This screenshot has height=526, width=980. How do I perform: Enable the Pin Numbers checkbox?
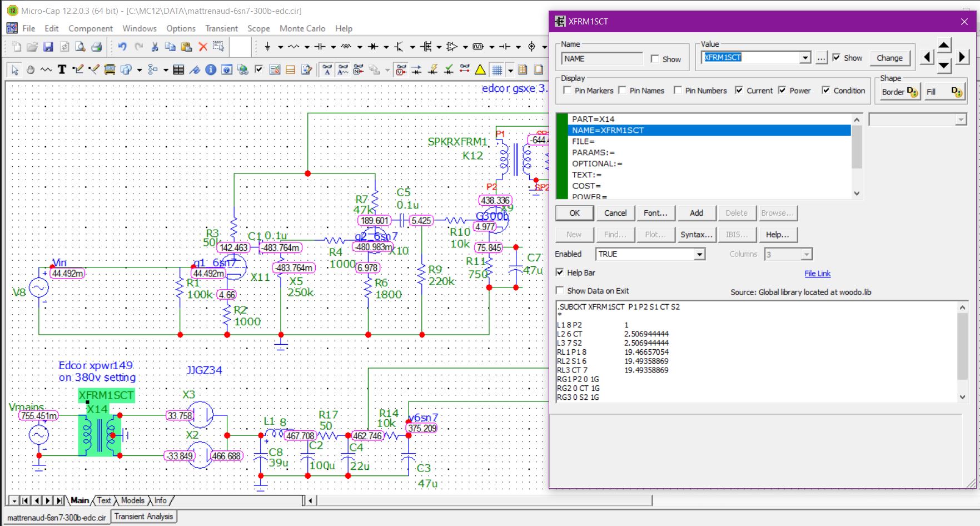coord(678,90)
